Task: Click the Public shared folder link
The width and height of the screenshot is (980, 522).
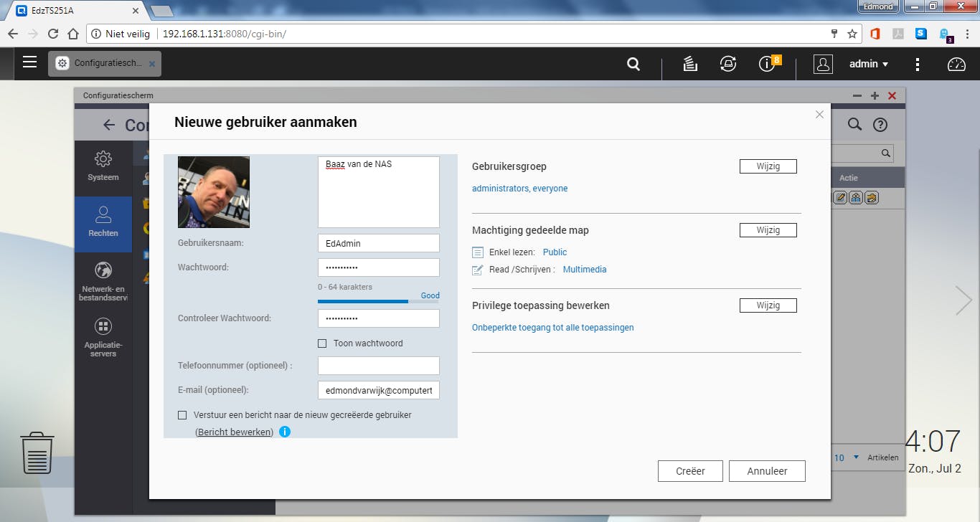Action: (x=555, y=252)
